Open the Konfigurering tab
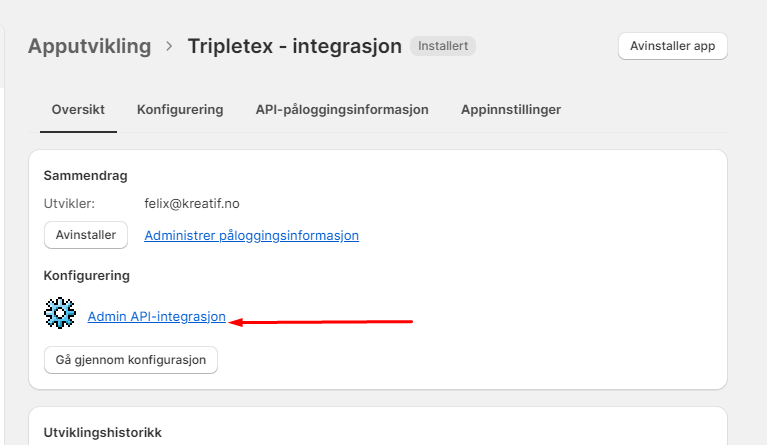767x445 pixels. tap(180, 110)
